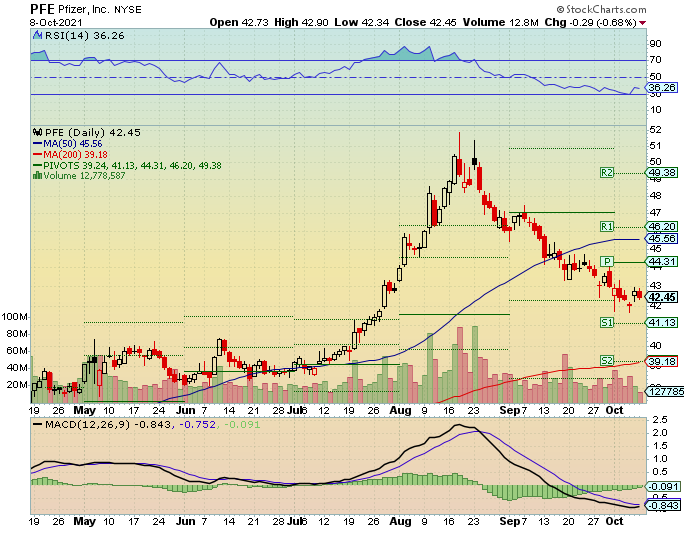Click the green PIVOTS line swatch
697x534 pixels.
tap(38, 165)
